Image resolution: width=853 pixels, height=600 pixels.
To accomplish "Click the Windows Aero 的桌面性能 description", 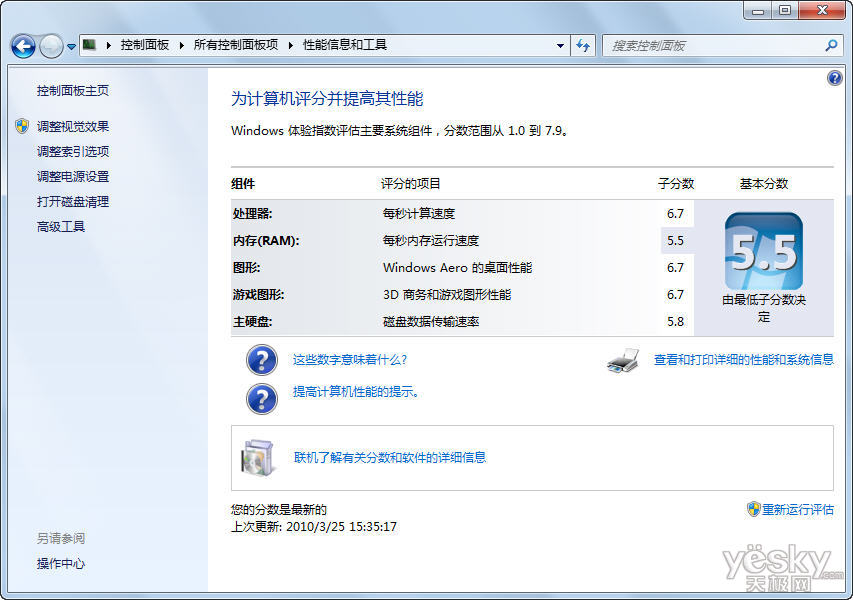I will click(x=458, y=268).
